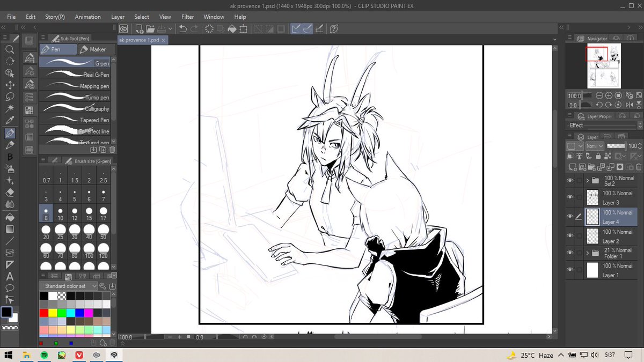Viewport: 644px width, 362px height.
Task: Delete sub tool with trash icon
Action: point(112,150)
